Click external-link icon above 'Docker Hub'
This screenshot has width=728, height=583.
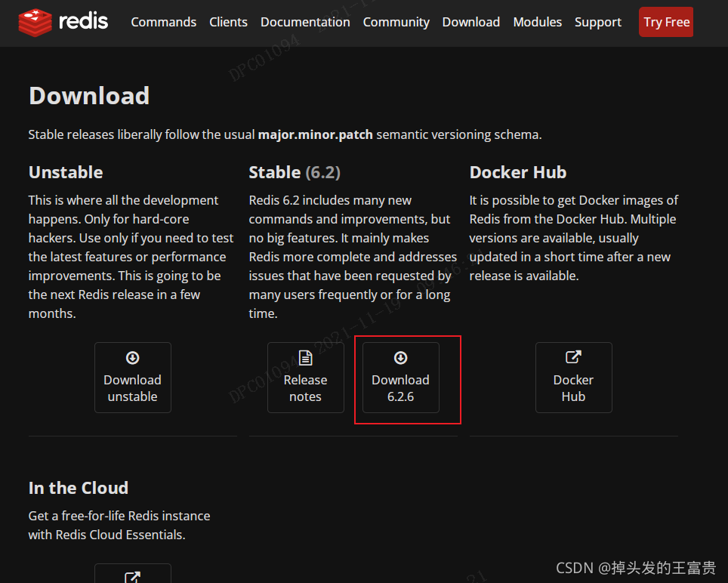(573, 357)
